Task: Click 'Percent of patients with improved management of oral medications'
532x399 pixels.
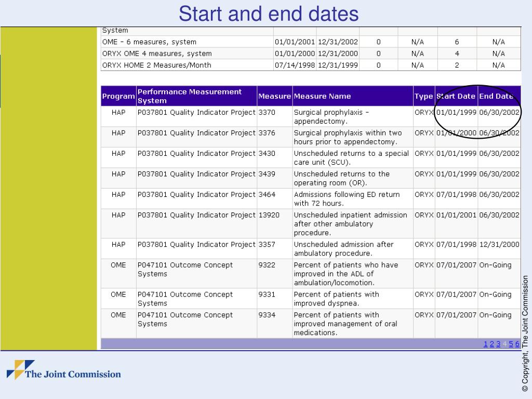Action: [345, 324]
